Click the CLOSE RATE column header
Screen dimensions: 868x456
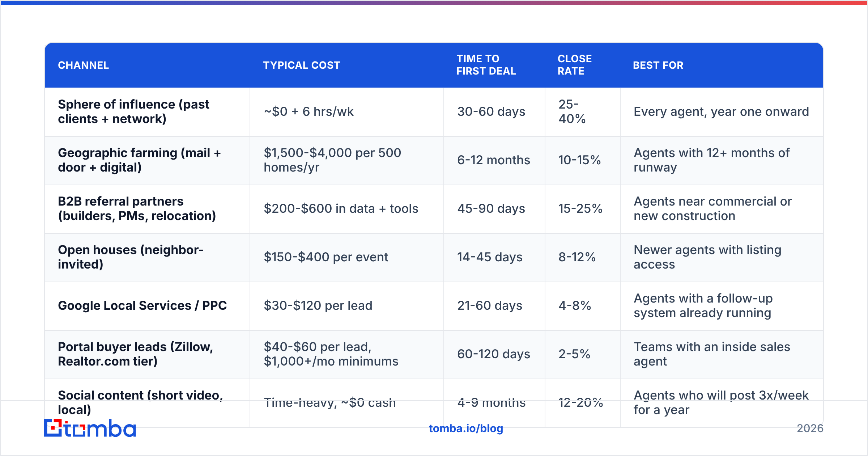575,65
